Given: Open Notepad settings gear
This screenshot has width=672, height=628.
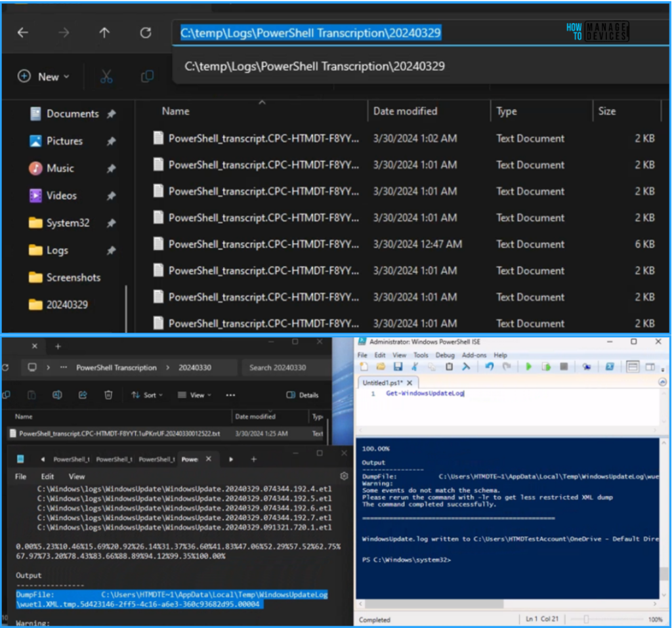Looking at the screenshot, I should tap(344, 476).
